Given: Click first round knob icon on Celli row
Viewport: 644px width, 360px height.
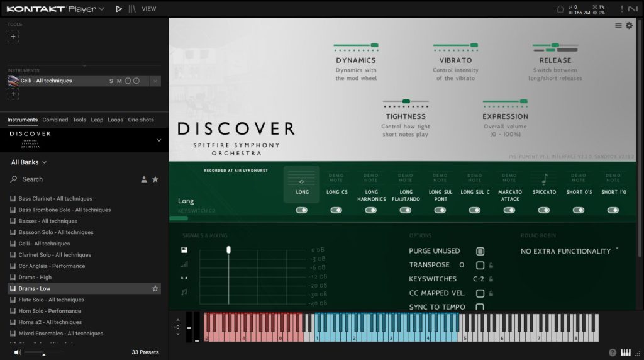Looking at the screenshot, I should [x=128, y=81].
